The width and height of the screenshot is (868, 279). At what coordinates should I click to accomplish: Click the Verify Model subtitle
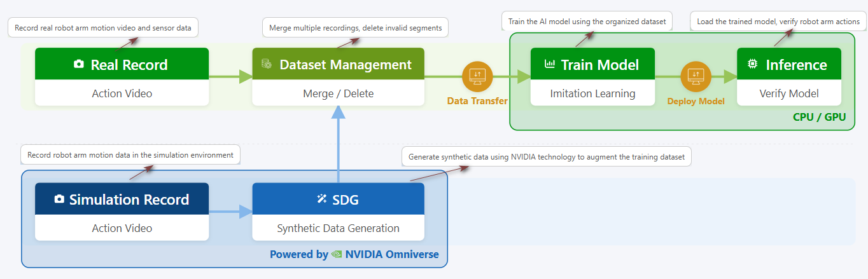789,93
